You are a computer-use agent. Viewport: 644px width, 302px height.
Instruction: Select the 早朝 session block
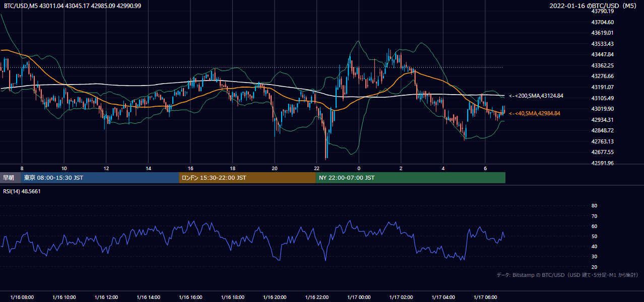11,178
